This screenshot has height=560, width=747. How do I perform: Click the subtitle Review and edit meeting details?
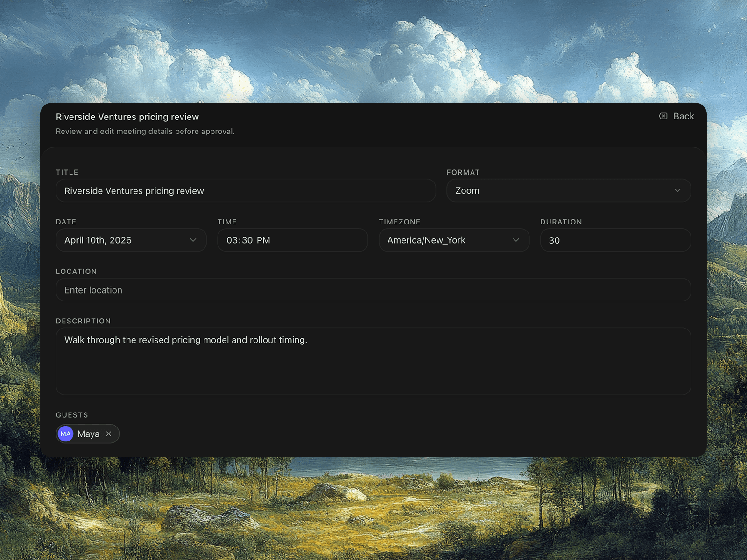pyautogui.click(x=145, y=132)
